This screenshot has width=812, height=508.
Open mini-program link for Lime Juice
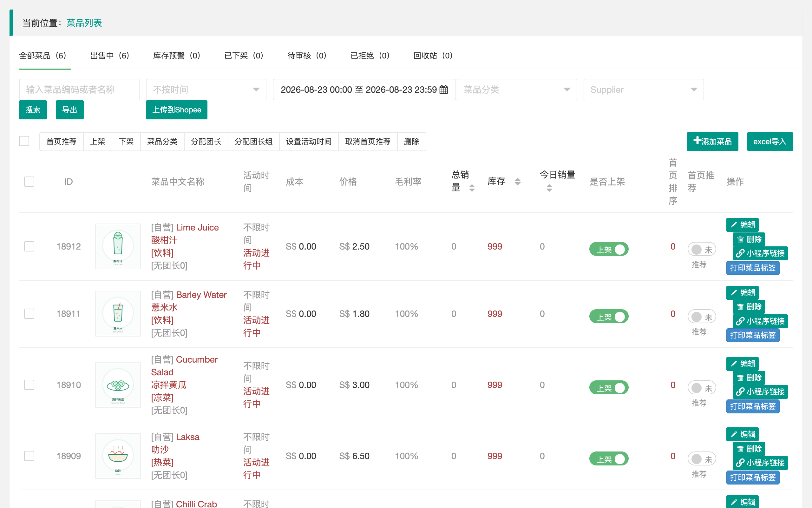(760, 253)
